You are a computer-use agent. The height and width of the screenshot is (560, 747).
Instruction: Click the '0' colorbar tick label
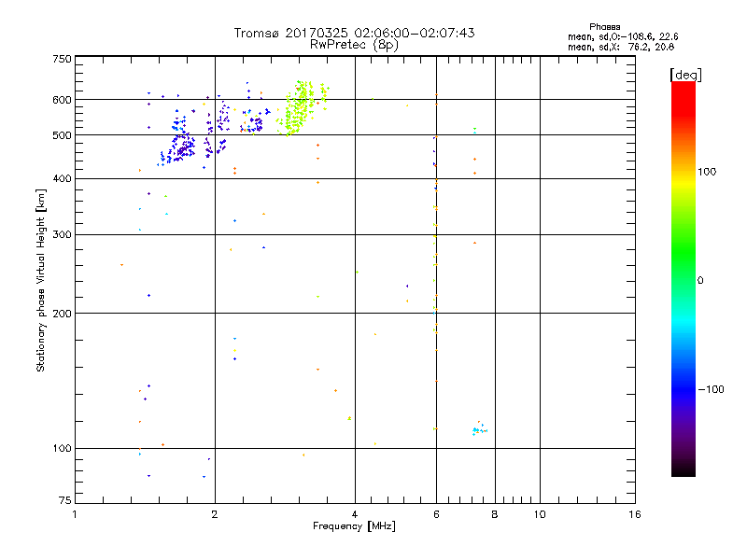coord(700,281)
